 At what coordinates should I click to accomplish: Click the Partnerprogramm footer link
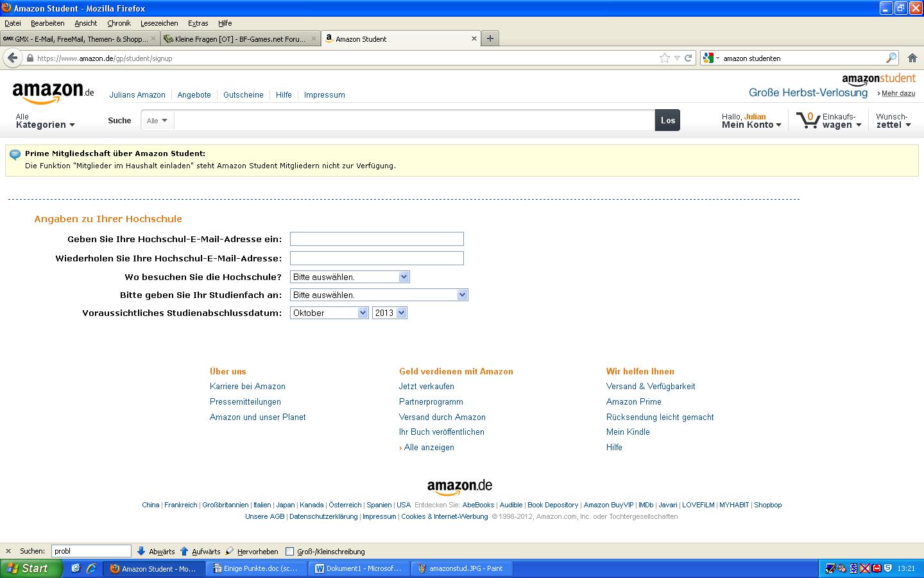pos(431,402)
